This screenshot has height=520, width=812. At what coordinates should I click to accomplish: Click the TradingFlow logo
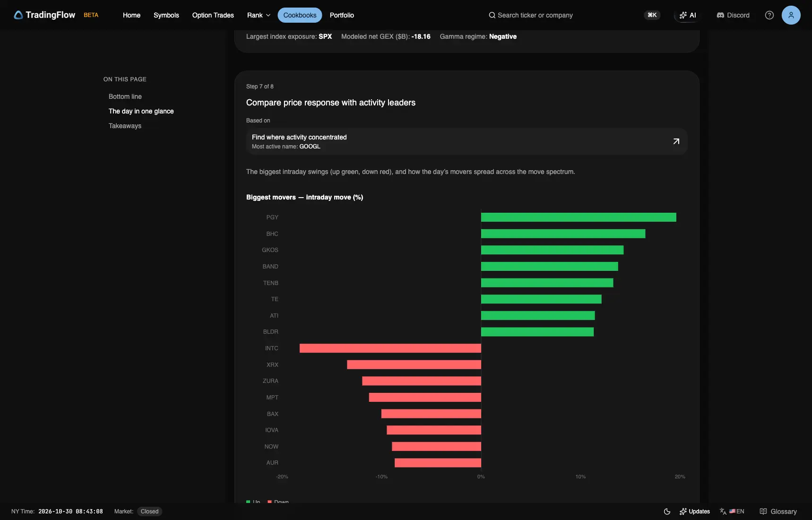[44, 15]
